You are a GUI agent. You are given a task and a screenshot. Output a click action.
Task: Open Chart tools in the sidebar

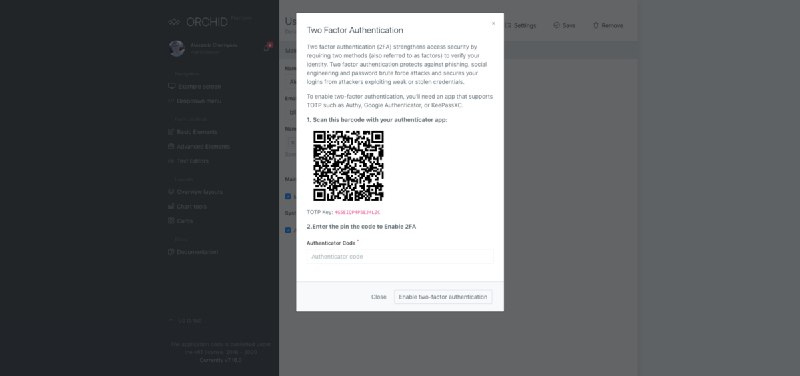tap(192, 207)
